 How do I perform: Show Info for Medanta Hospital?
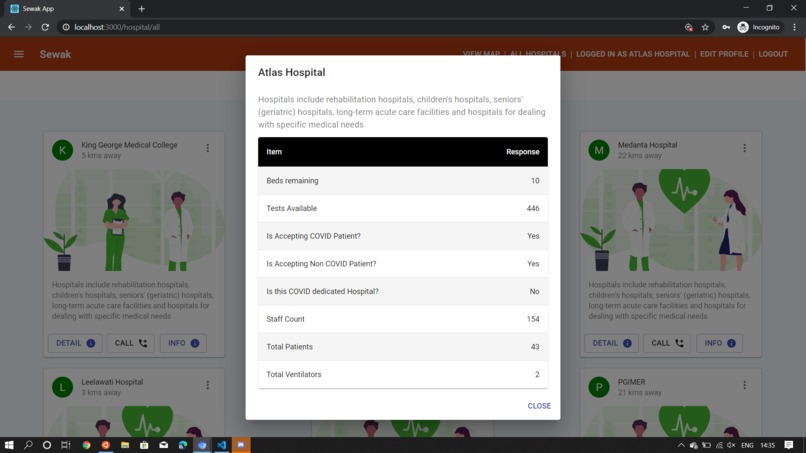pos(719,343)
